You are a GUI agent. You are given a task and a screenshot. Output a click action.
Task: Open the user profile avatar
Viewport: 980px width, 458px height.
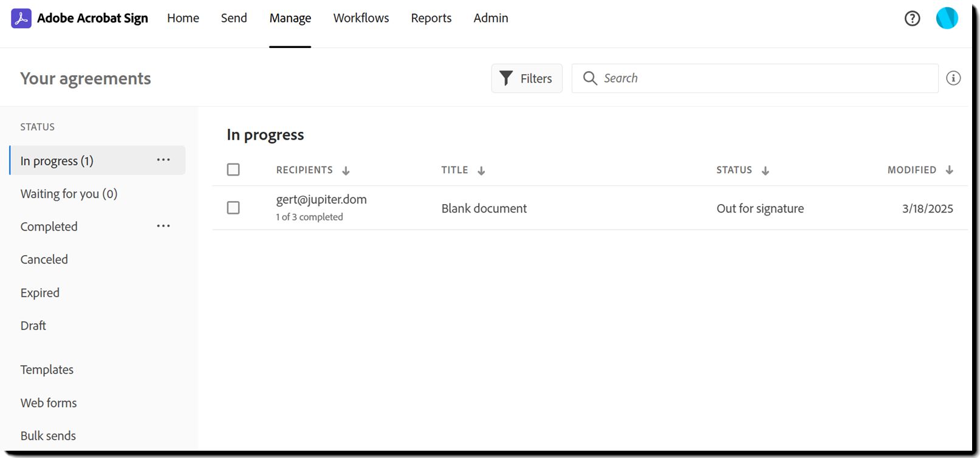click(947, 18)
